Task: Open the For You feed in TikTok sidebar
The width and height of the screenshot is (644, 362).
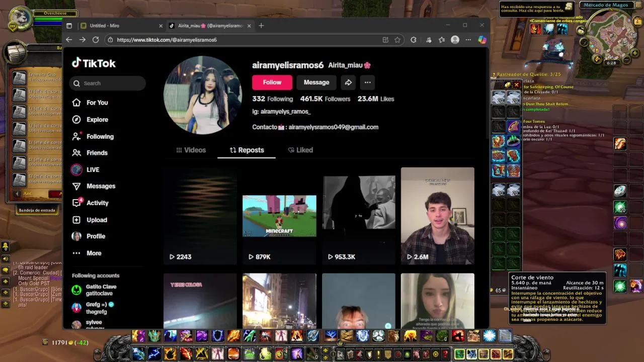Action: click(91, 103)
